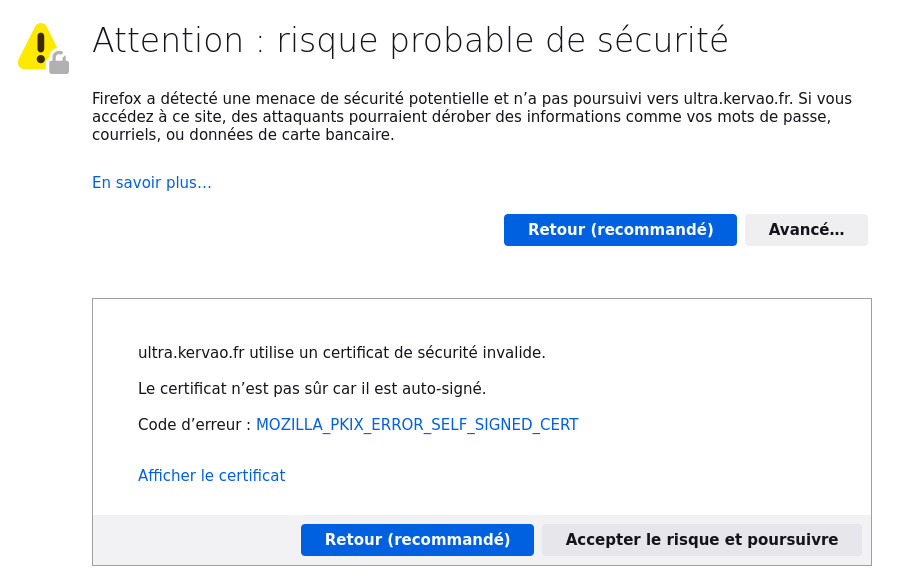Collapse details with the "Avancé…" button
Screen dimensions: 899x578
click(x=806, y=230)
